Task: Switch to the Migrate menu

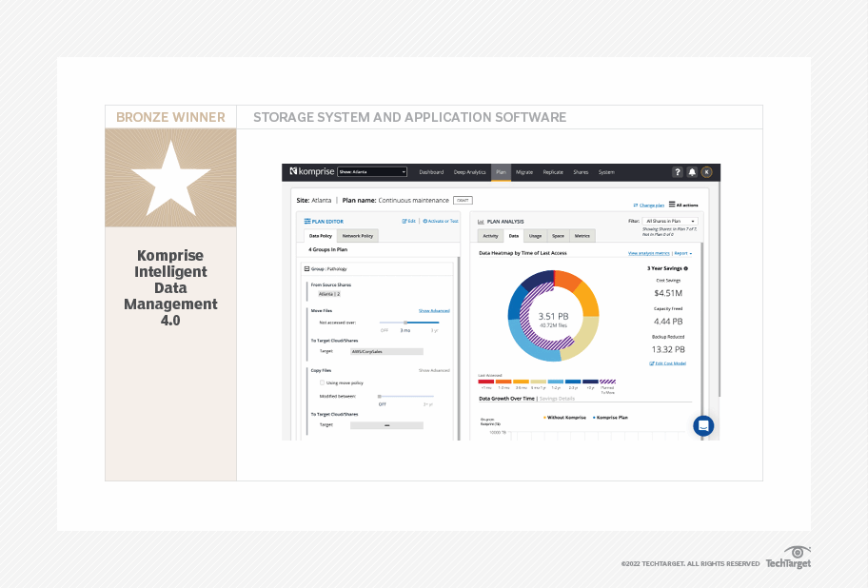Action: pyautogui.click(x=524, y=172)
